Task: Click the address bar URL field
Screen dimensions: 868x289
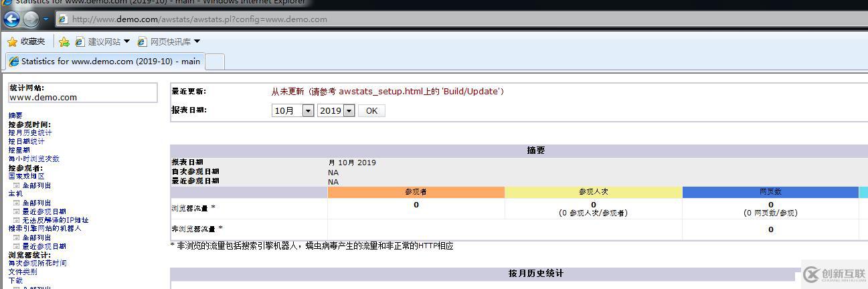Action: tap(462, 19)
